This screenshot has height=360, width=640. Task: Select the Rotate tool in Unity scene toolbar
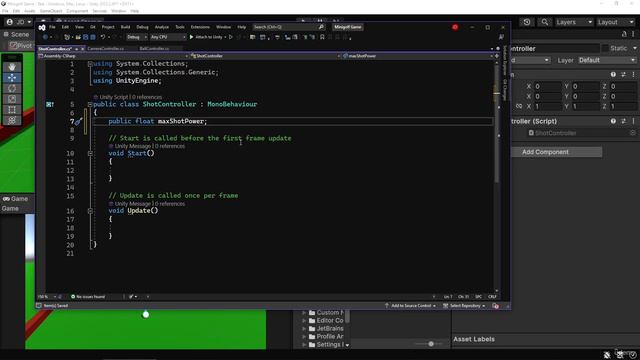(12, 88)
